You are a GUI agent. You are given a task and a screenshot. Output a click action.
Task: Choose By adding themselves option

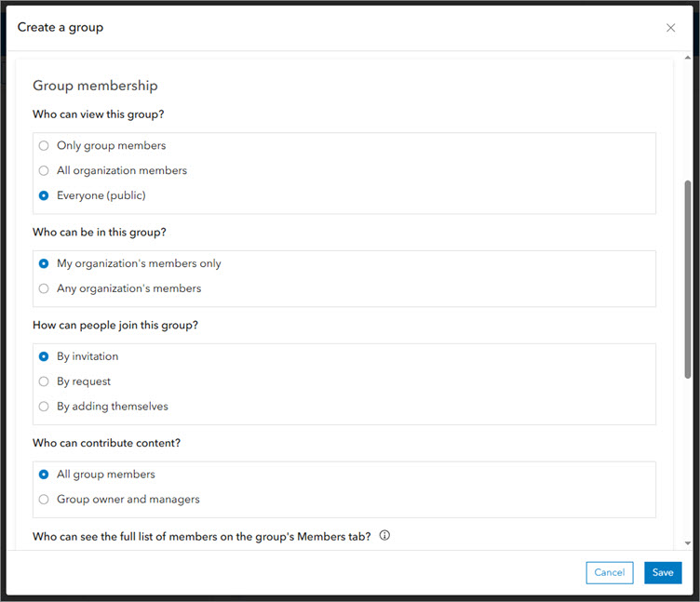pos(44,408)
